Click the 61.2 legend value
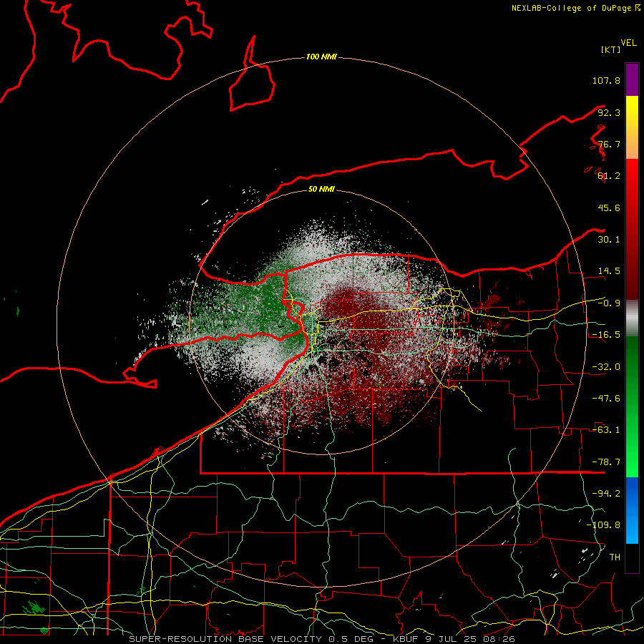This screenshot has height=644, width=644. point(609,176)
